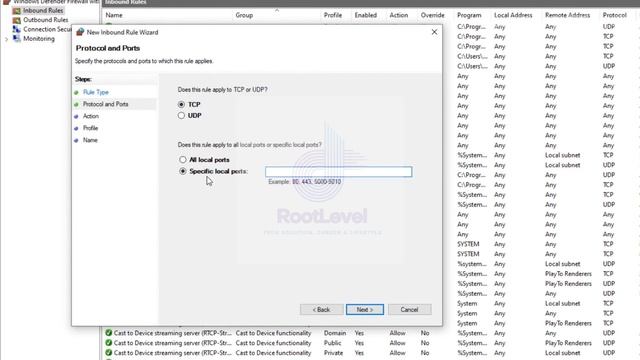The width and height of the screenshot is (640, 360).
Task: Sort rules by the Profile column
Action: click(x=333, y=15)
